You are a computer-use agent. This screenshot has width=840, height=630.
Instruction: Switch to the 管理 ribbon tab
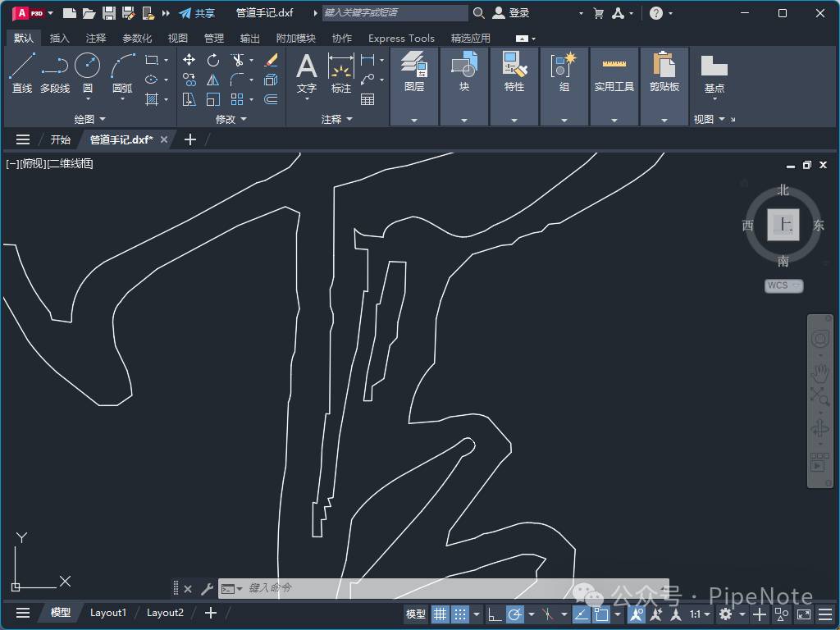(x=214, y=38)
